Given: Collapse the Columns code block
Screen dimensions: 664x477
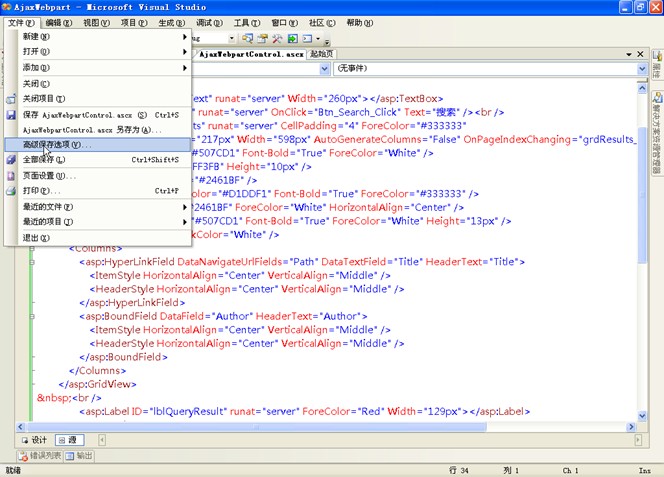Looking at the screenshot, I should point(32,249).
